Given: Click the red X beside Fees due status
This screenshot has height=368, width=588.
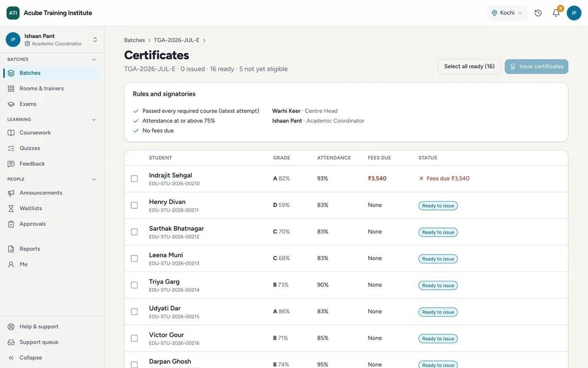Looking at the screenshot, I should [421, 178].
